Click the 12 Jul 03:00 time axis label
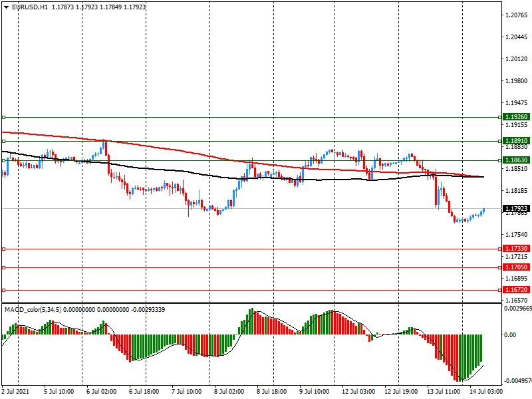 click(x=358, y=392)
